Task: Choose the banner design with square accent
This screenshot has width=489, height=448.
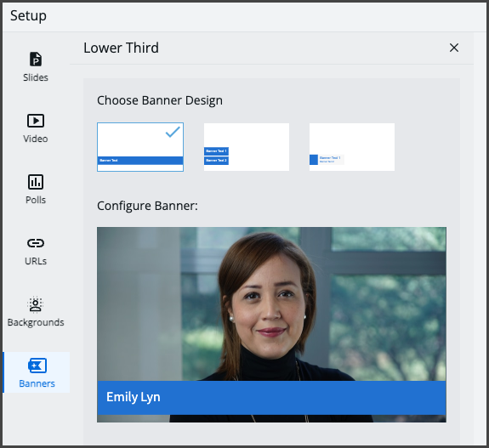Action: tap(352, 147)
